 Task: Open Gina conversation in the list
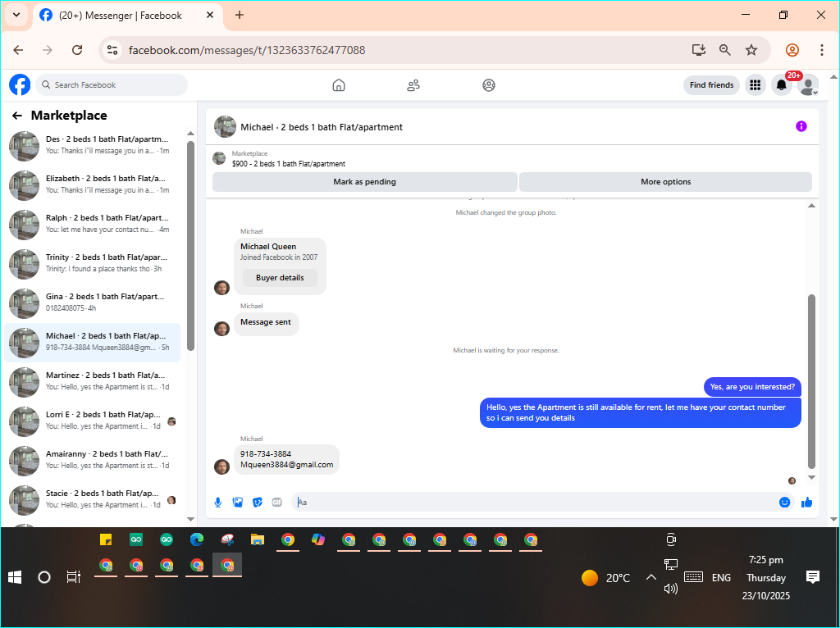[94, 303]
